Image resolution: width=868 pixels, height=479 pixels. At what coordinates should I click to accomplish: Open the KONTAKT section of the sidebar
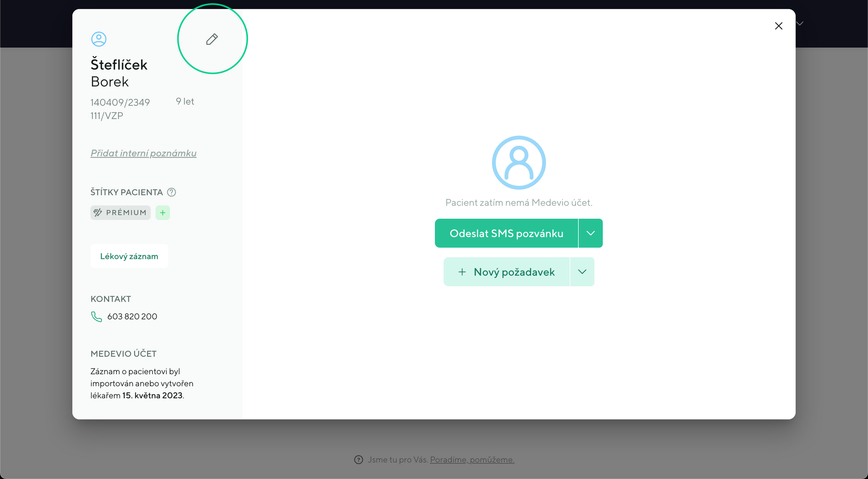pyautogui.click(x=110, y=299)
